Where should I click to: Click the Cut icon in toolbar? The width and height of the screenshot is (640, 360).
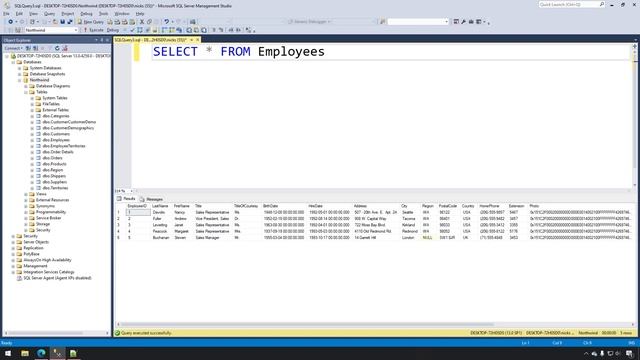[x=142, y=22]
